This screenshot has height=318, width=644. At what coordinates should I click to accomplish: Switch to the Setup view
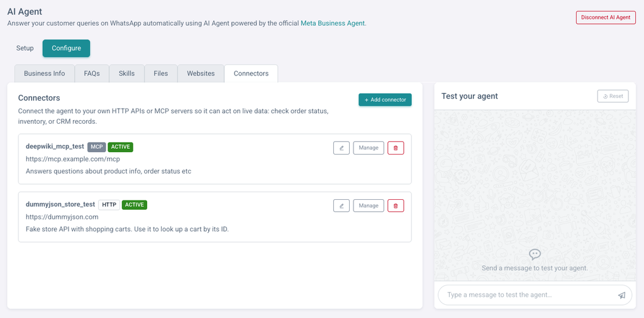[25, 48]
